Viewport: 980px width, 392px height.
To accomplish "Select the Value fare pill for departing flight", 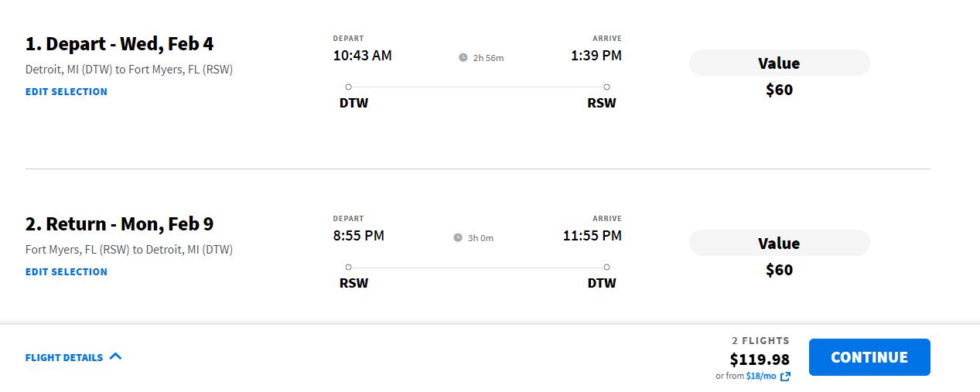I will 779,63.
